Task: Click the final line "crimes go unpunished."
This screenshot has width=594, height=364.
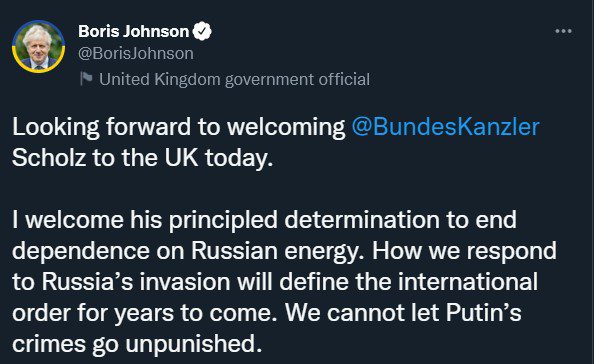Action: 137,345
